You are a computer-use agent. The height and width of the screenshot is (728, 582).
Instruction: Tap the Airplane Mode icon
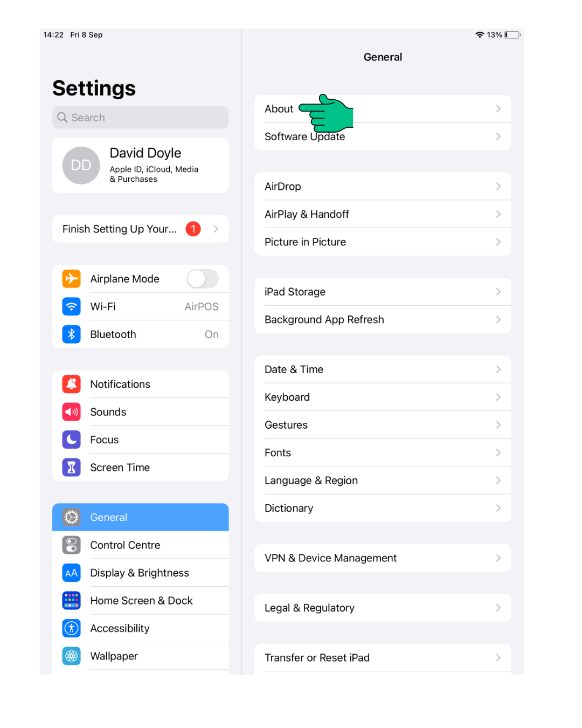(x=71, y=279)
